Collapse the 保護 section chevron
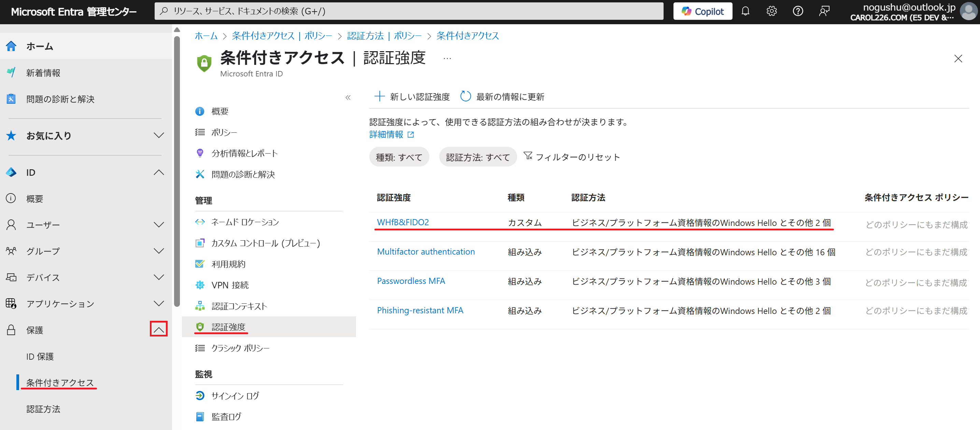980x430 pixels. (x=159, y=329)
